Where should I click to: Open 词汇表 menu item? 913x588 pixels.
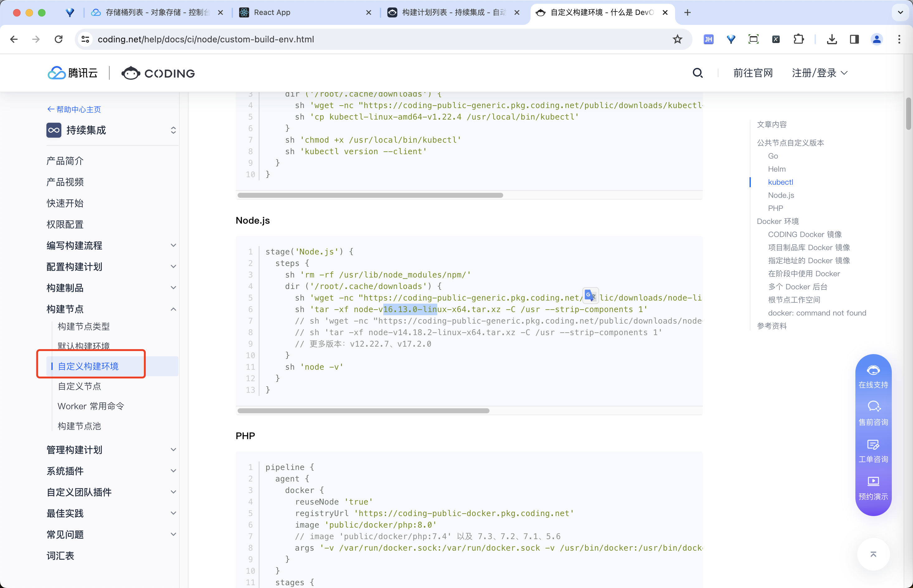tap(60, 556)
